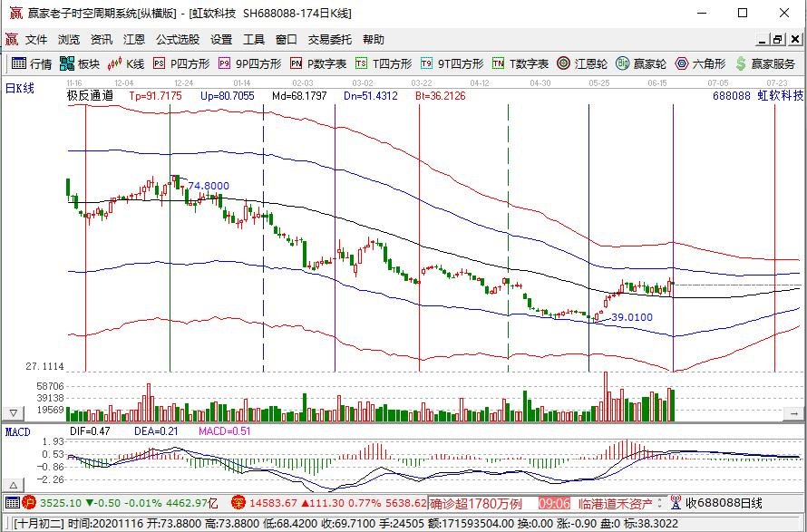Screen dimensions: 807x532
Task: Click the up/down stepper in news ticker
Action: pos(659,503)
